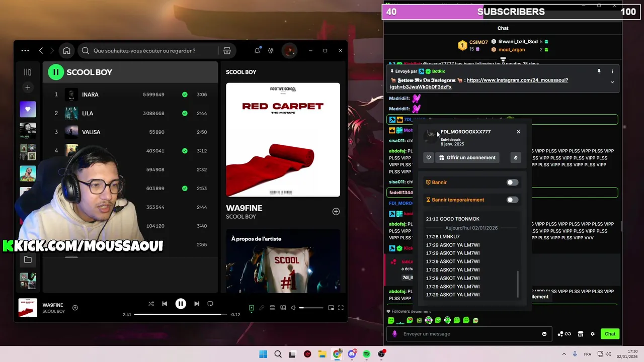Viewport: 644px width, 362px height.
Task: Open the Spotify three-dots menu
Action: 25,51
